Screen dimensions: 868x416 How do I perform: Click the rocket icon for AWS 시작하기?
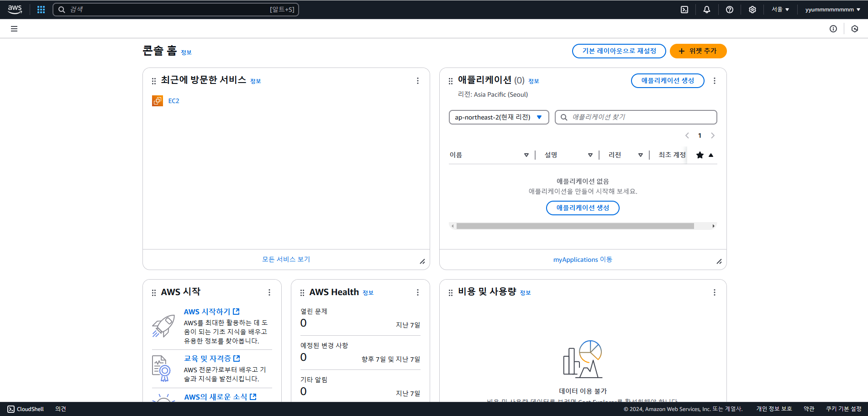click(163, 326)
